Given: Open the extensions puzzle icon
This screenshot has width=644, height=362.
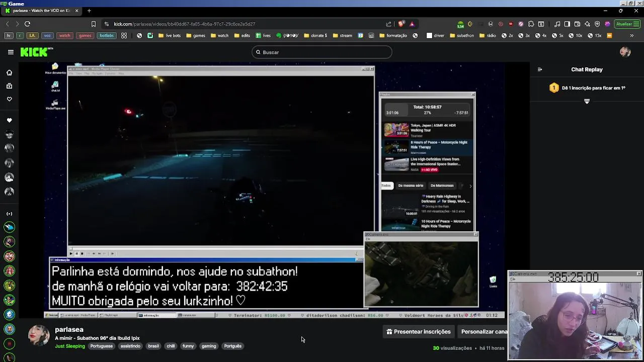Looking at the screenshot, I should 531,24.
